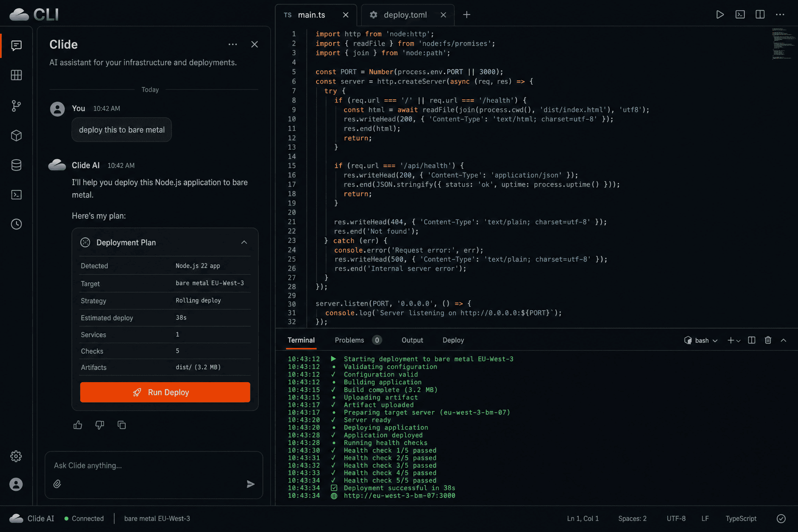Viewport: 798px width, 532px height.
Task: Change line ending via LF entry
Action: click(705, 518)
